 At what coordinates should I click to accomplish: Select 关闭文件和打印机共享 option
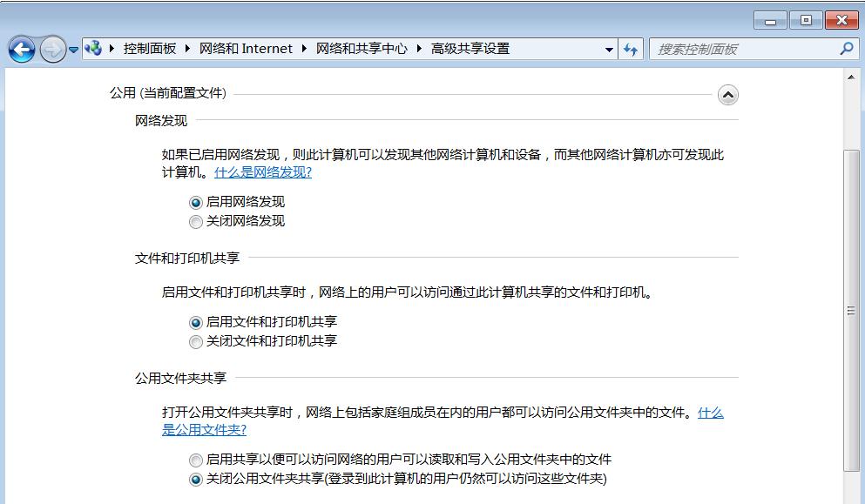(x=195, y=342)
